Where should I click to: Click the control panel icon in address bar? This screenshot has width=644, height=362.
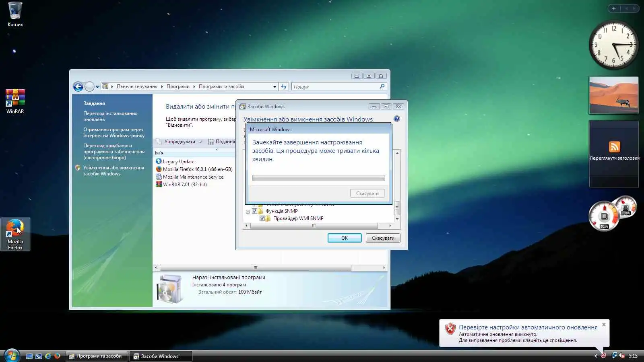pos(105,86)
